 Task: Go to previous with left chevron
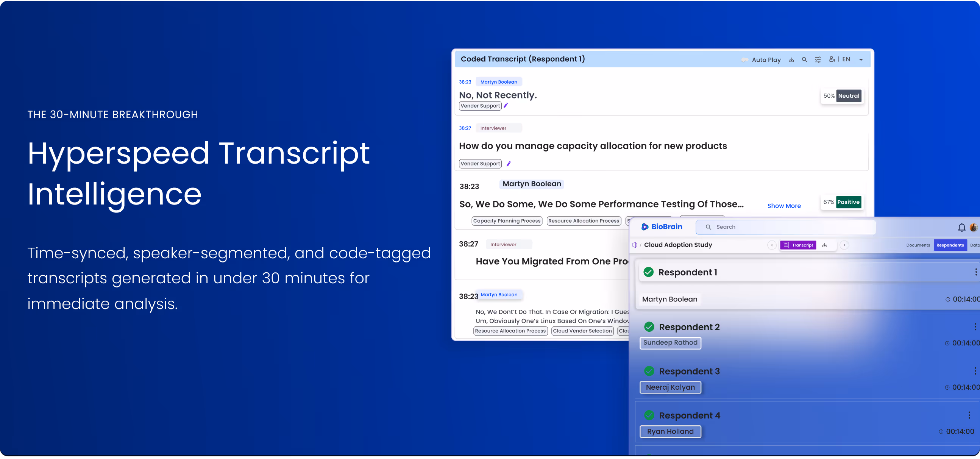pos(772,245)
